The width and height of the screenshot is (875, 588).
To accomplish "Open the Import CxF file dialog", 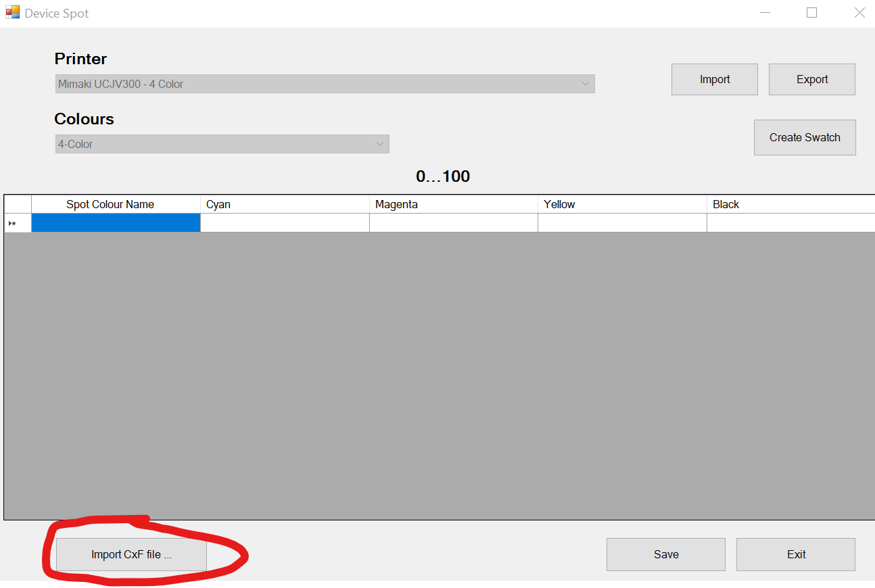I will (131, 555).
